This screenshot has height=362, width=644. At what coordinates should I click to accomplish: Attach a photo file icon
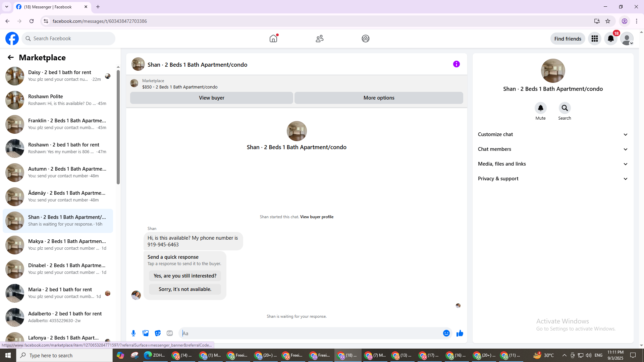146,333
